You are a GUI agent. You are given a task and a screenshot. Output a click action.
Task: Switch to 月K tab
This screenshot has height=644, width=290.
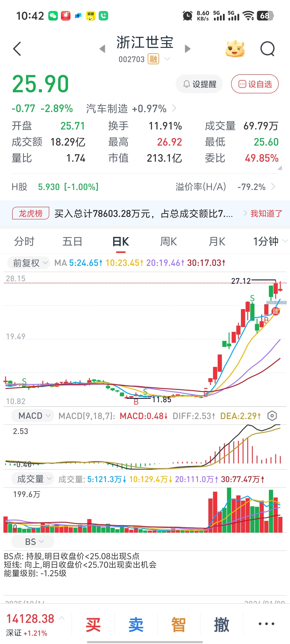tap(217, 241)
